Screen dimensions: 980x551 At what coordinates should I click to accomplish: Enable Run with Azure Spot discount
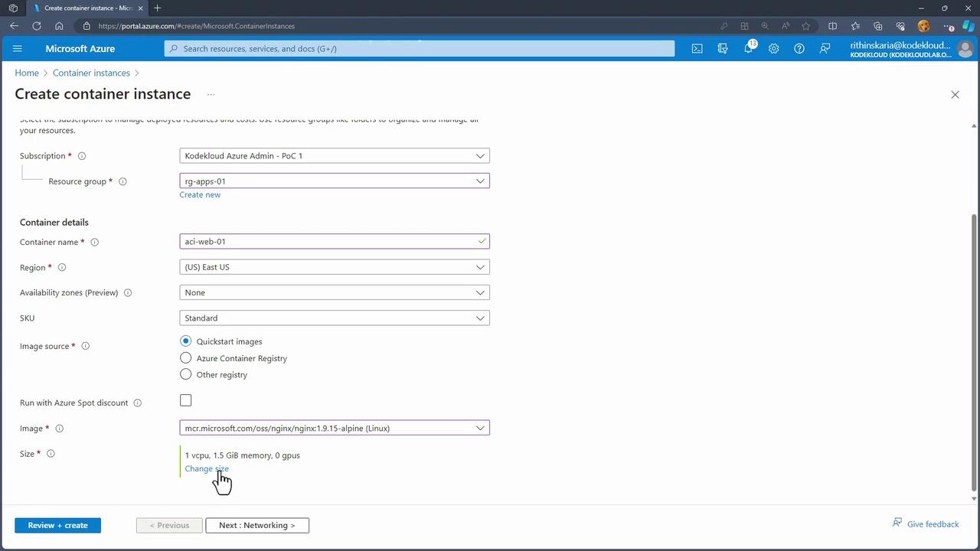tap(185, 400)
